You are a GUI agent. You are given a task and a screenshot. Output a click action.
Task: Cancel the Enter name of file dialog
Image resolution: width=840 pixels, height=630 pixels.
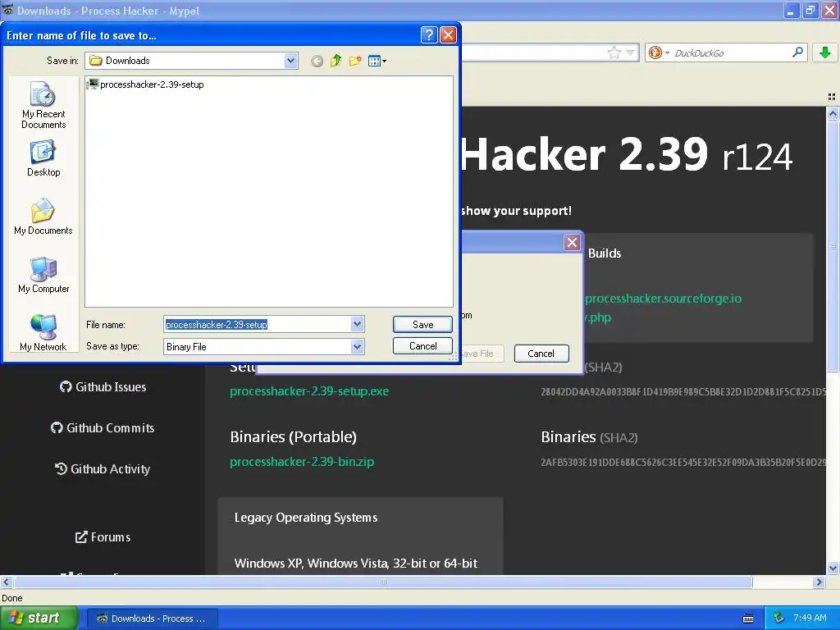coord(422,346)
